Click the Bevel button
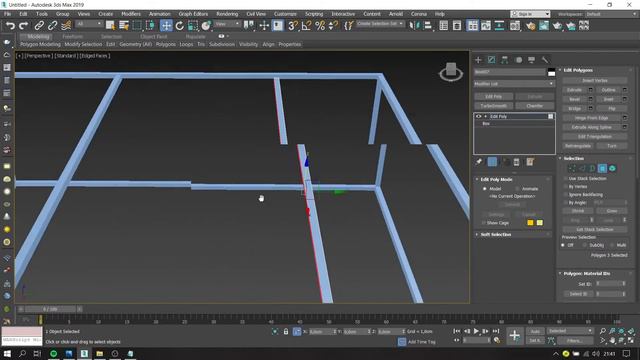Image resolution: width=640 pixels, height=360 pixels. click(574, 99)
